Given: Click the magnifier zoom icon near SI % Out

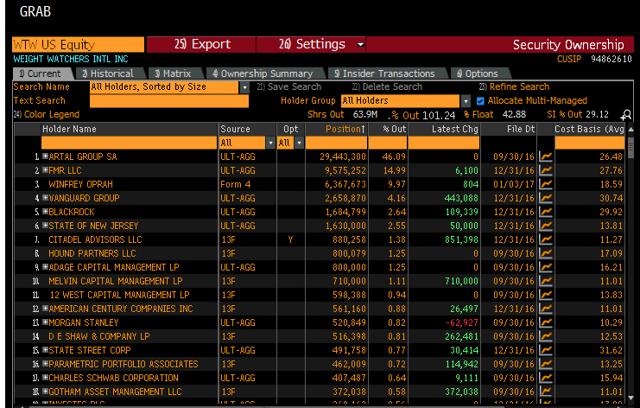Looking at the screenshot, I should click(626, 115).
